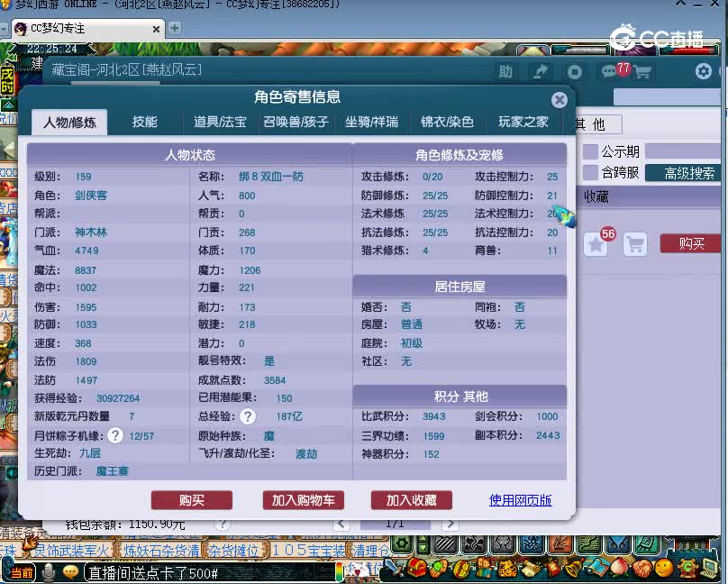Open the 技能 tab

point(145,122)
